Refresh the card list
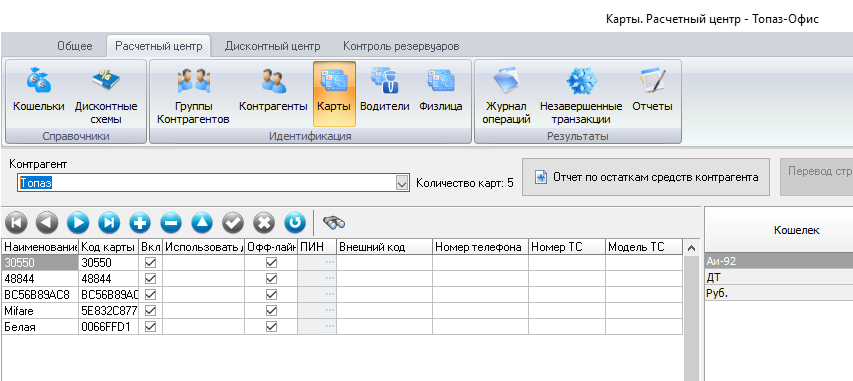Image resolution: width=853 pixels, height=381 pixels. (x=295, y=222)
